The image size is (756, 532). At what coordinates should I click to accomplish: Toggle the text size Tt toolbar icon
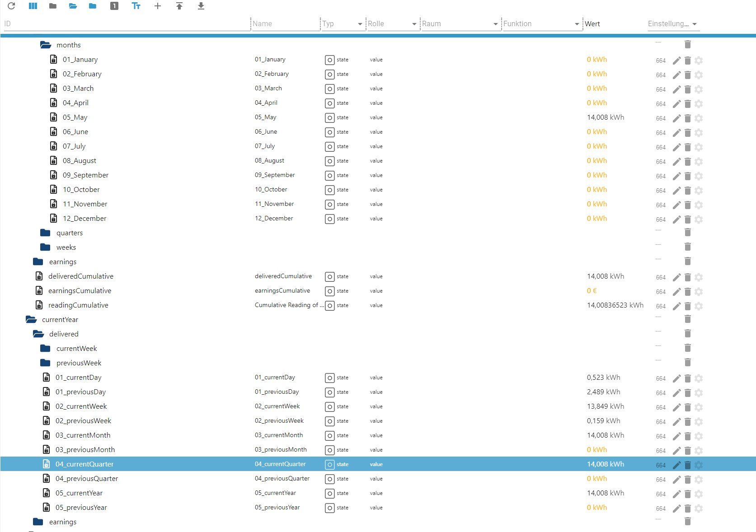[136, 6]
